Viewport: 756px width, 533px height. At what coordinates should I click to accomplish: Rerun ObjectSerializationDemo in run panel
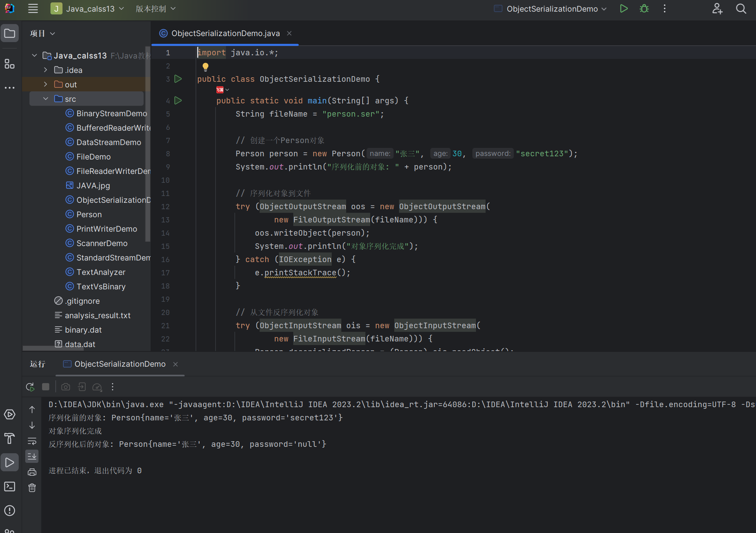click(x=30, y=387)
